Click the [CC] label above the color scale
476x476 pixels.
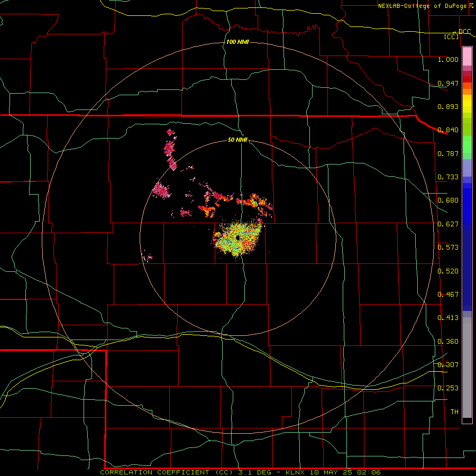(x=451, y=36)
